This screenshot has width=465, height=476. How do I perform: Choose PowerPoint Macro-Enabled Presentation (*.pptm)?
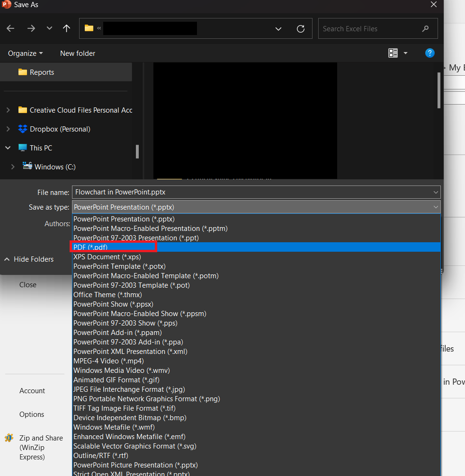(256, 228)
